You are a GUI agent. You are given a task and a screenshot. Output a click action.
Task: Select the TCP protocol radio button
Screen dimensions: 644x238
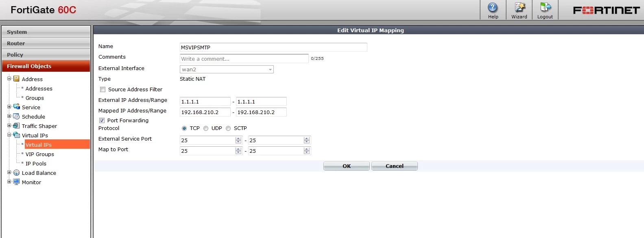coord(184,128)
